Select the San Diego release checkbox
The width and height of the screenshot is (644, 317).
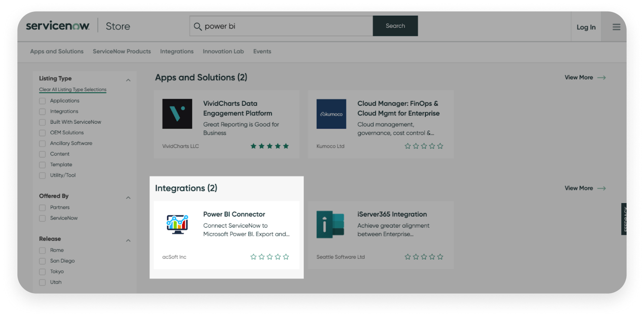42,261
